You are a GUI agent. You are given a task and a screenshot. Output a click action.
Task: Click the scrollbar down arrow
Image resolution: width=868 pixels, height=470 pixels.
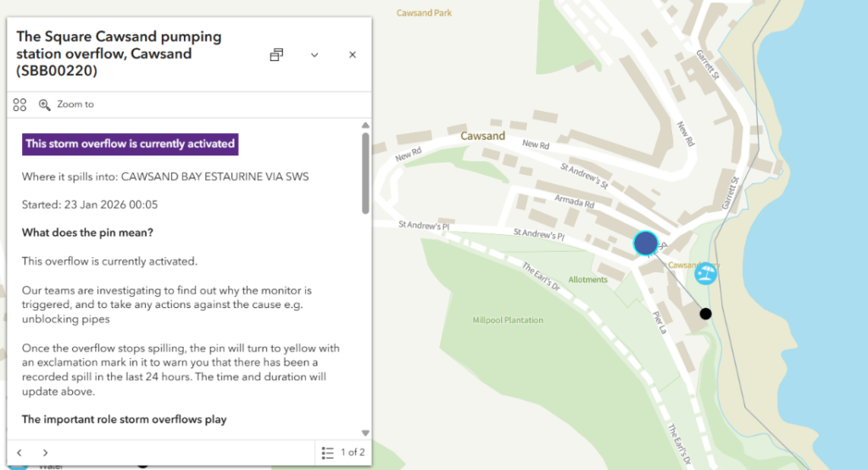pos(365,433)
